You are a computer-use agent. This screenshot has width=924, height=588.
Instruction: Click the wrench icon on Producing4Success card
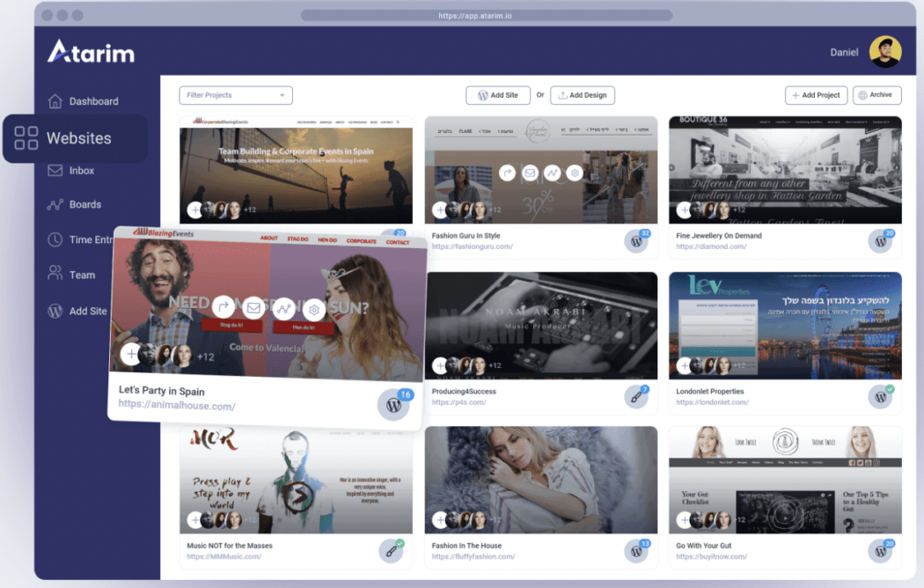[x=636, y=397]
